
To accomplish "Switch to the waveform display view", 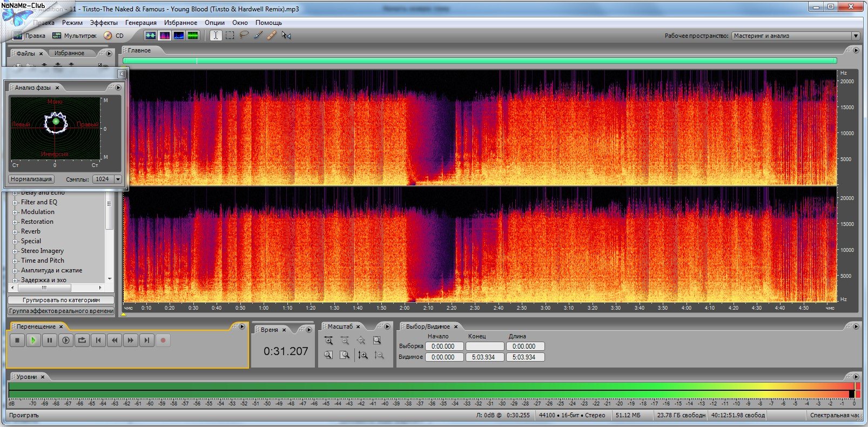I will tap(150, 35).
